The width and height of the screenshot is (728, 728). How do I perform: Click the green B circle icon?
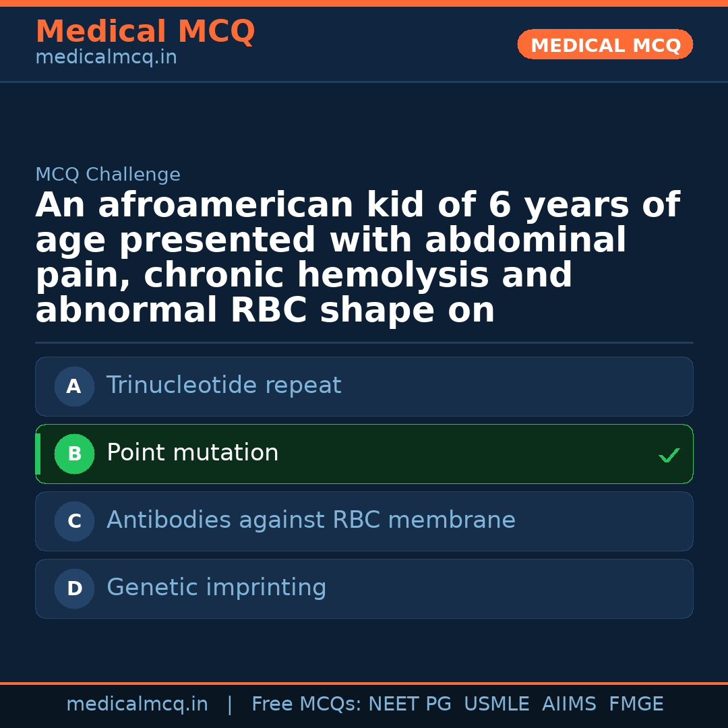click(74, 454)
